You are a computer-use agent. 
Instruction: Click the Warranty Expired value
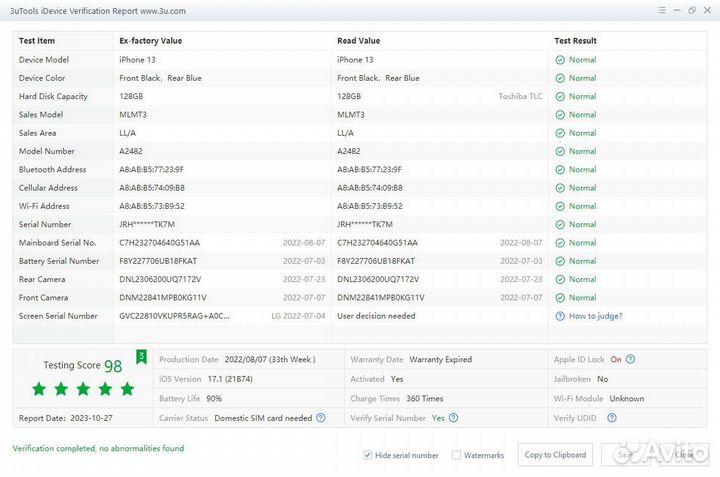(x=441, y=359)
